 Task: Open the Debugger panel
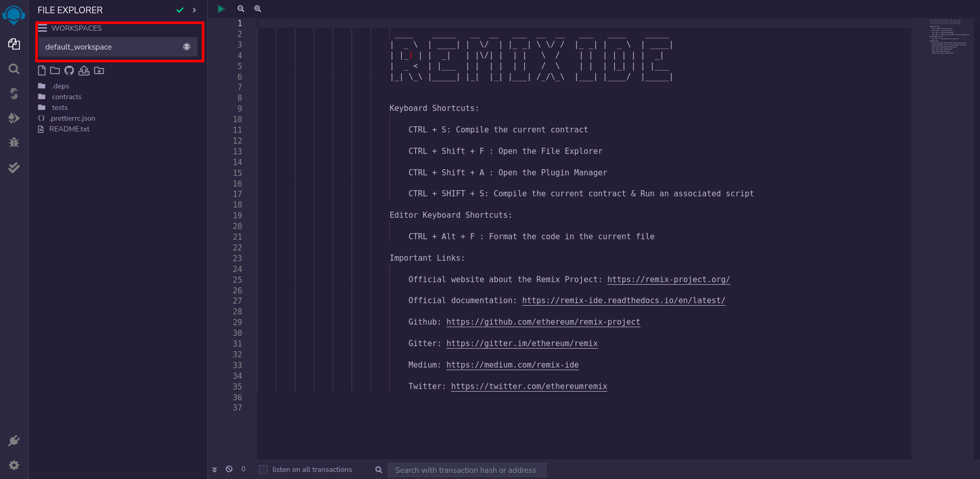pyautogui.click(x=14, y=143)
